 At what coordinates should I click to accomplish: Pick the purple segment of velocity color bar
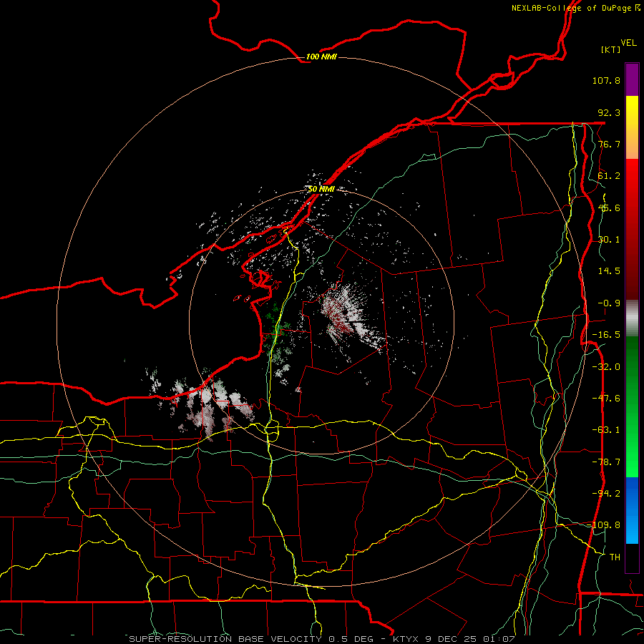point(632,80)
